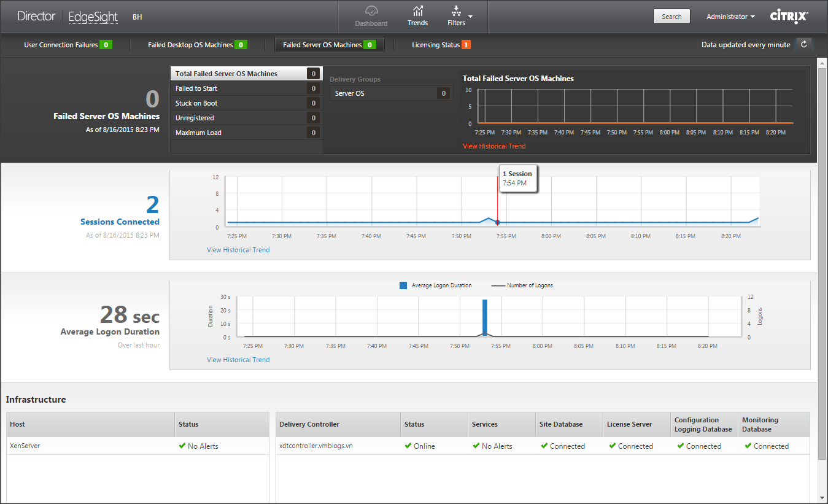Open View Historical Trend for failed machines
The image size is (828, 504).
pos(494,146)
